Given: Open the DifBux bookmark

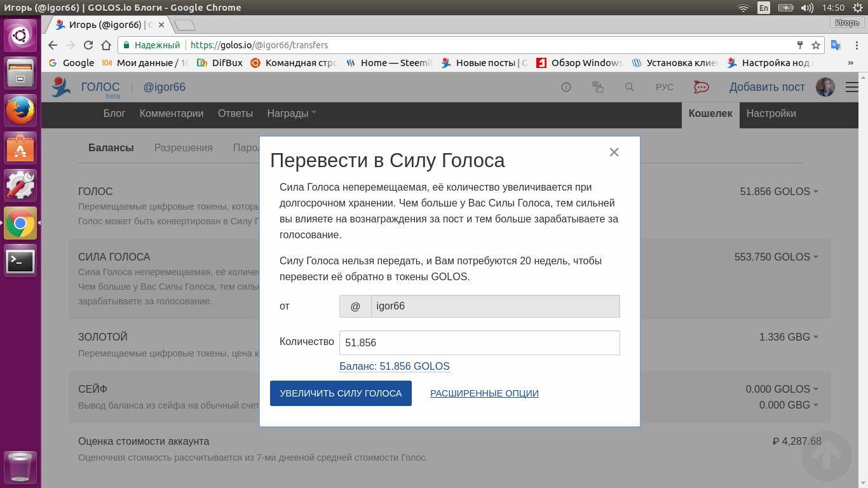Looking at the screenshot, I should tap(220, 63).
